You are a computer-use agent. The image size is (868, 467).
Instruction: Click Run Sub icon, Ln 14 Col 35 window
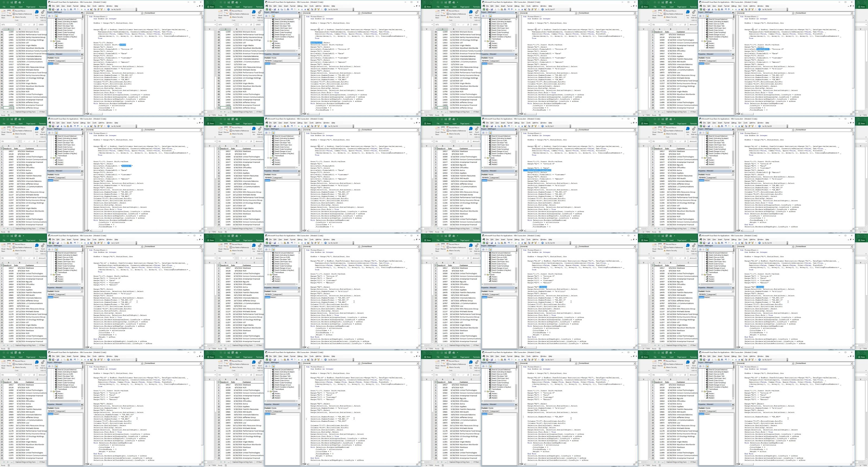(82, 10)
